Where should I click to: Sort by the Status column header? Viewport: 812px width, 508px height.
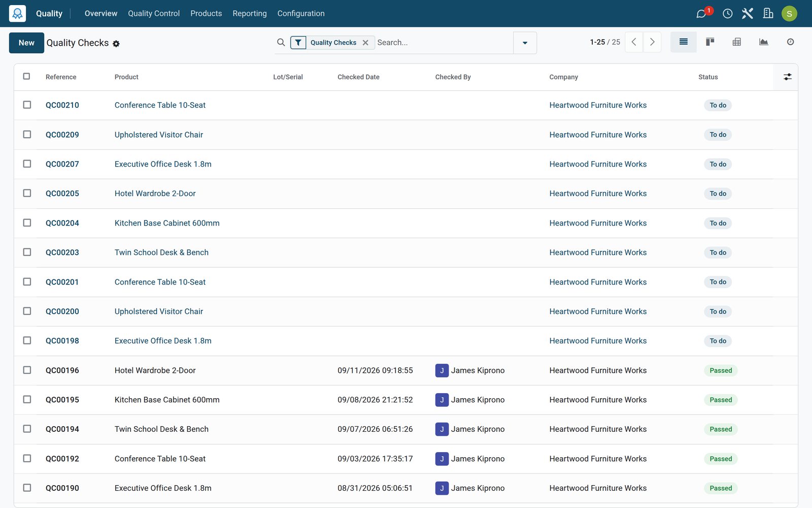[x=708, y=77]
